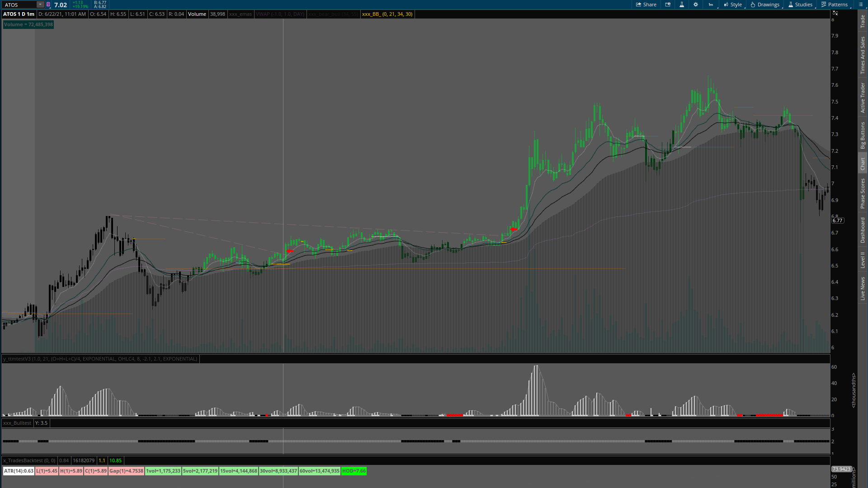Switch to Times And Sales side tab

863,55
